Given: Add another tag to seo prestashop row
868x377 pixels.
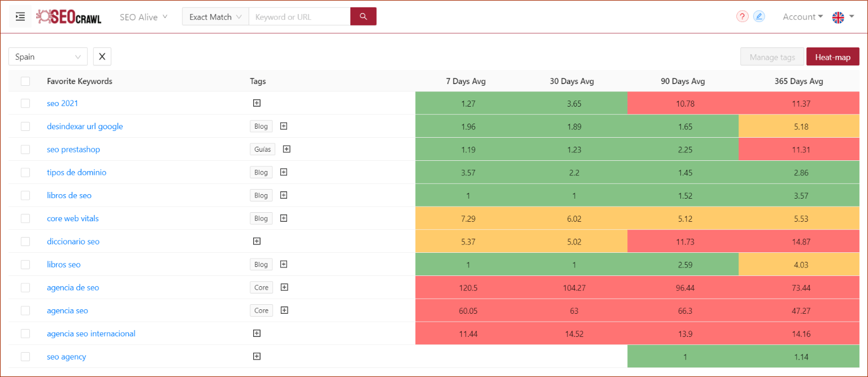Looking at the screenshot, I should tap(287, 150).
